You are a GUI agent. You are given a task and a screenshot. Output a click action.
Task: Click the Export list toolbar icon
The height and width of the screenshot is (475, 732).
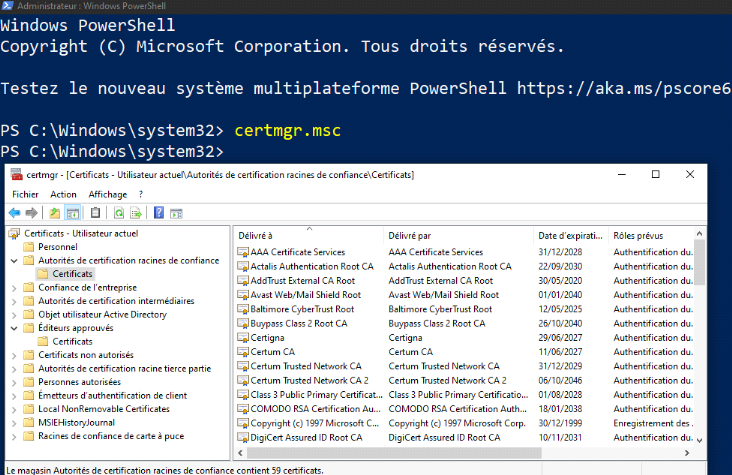[x=135, y=213]
